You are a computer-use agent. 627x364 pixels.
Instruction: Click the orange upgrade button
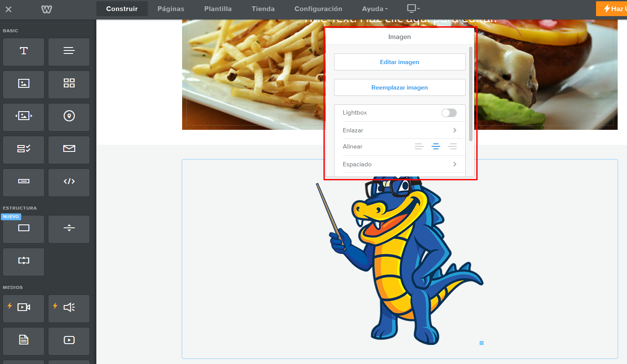[611, 9]
